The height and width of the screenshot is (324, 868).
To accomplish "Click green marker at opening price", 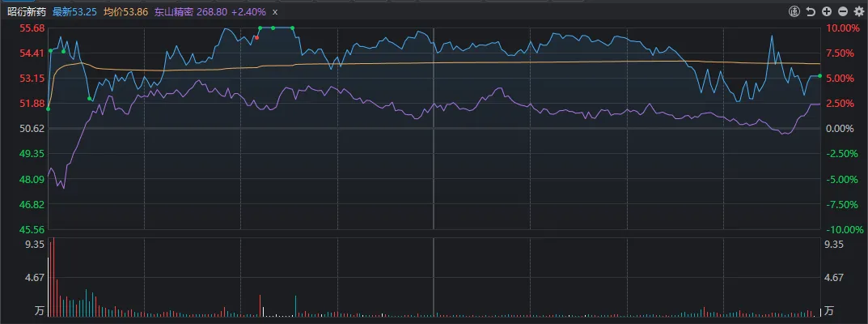I will (x=49, y=109).
